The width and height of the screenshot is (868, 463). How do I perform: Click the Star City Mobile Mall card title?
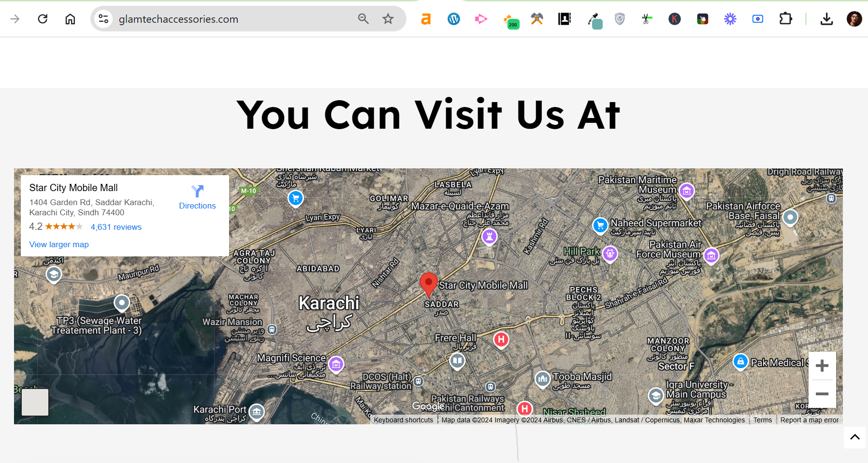click(x=73, y=188)
